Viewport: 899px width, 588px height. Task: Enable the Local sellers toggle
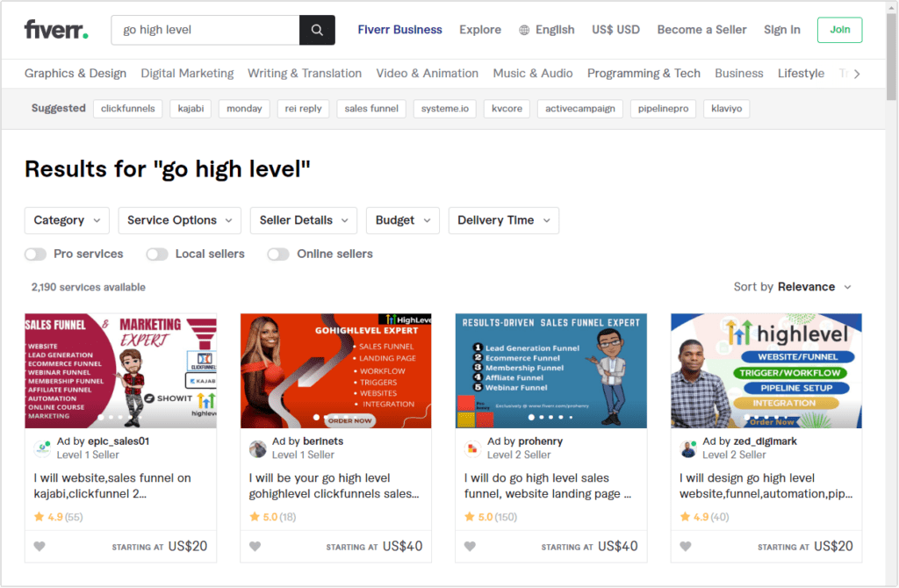157,254
